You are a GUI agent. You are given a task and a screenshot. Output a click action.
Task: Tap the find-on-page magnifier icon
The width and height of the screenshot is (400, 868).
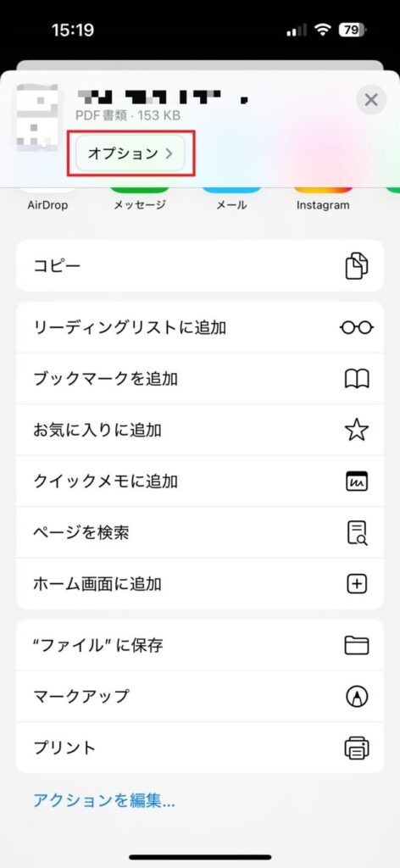356,532
